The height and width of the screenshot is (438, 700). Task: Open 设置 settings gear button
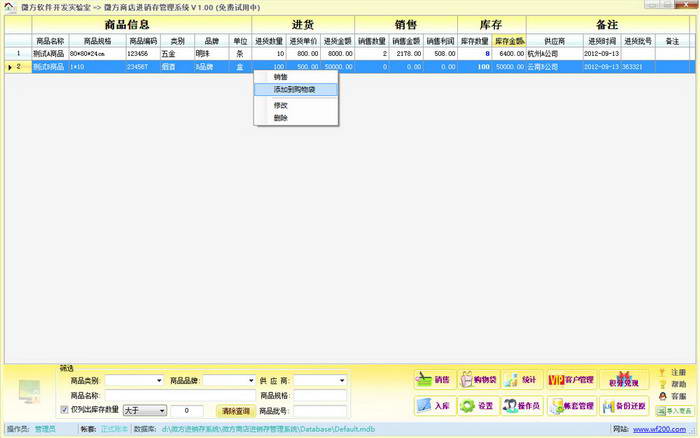click(478, 405)
